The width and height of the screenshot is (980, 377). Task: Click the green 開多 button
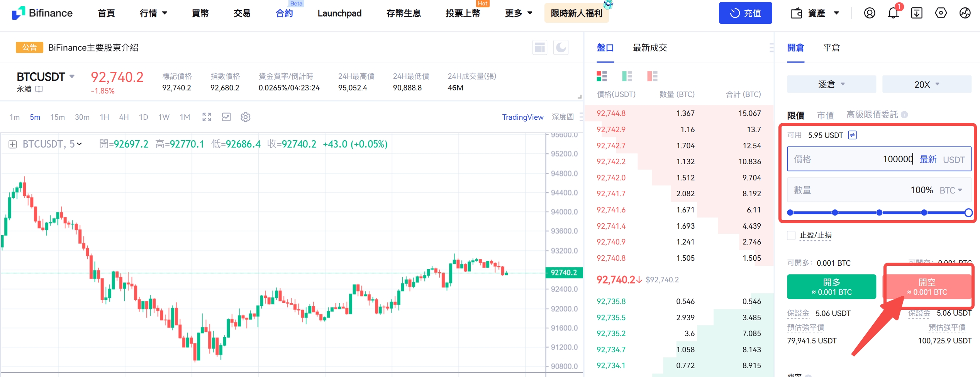pos(831,287)
